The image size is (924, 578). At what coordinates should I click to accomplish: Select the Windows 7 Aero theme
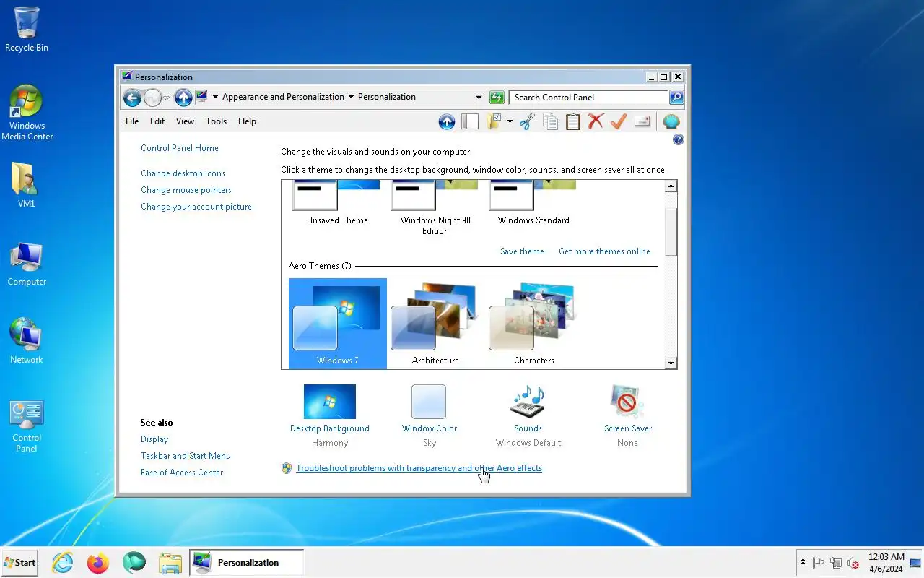(x=337, y=324)
